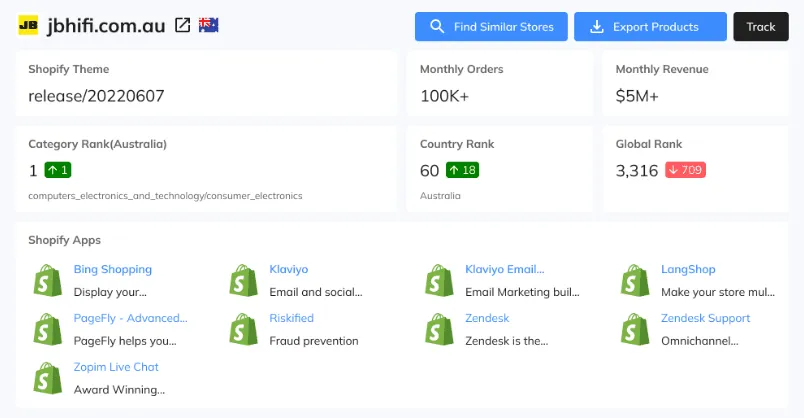The height and width of the screenshot is (418, 804).
Task: Click the Shopify bag icon beside Zendesk
Action: click(439, 329)
